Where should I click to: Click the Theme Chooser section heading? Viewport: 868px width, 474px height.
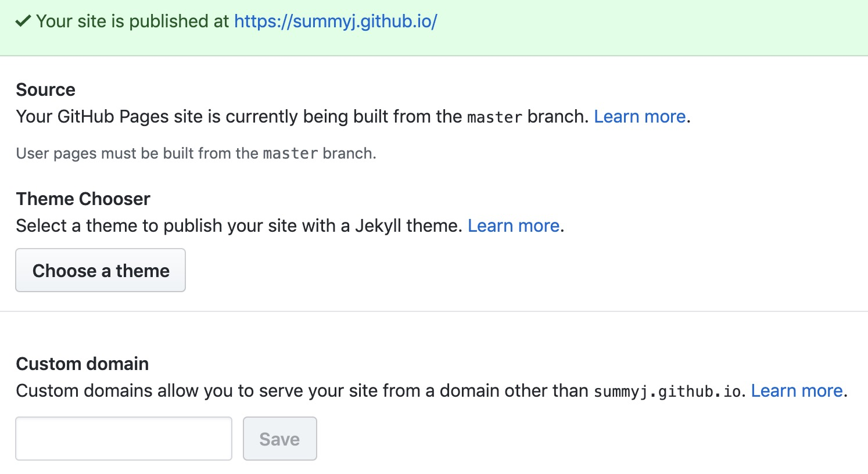click(83, 199)
